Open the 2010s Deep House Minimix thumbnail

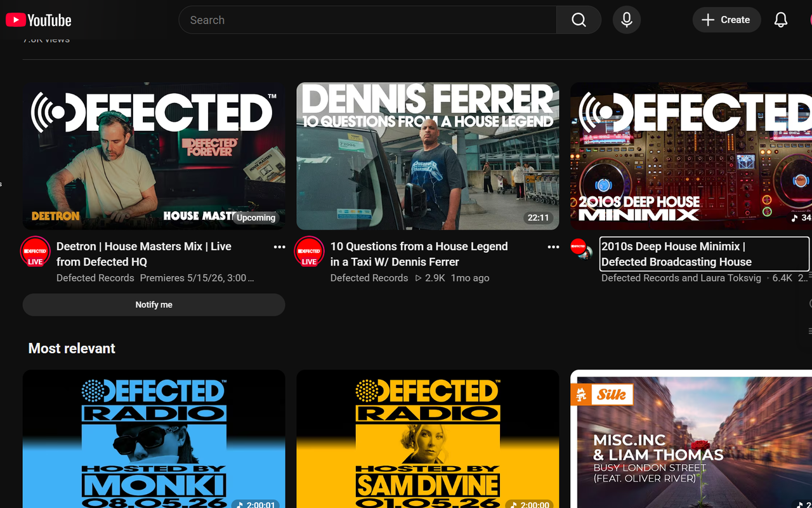[x=691, y=156]
